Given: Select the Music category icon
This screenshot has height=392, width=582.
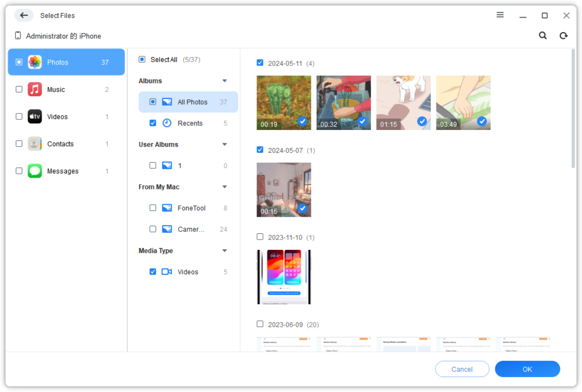Looking at the screenshot, I should click(34, 89).
